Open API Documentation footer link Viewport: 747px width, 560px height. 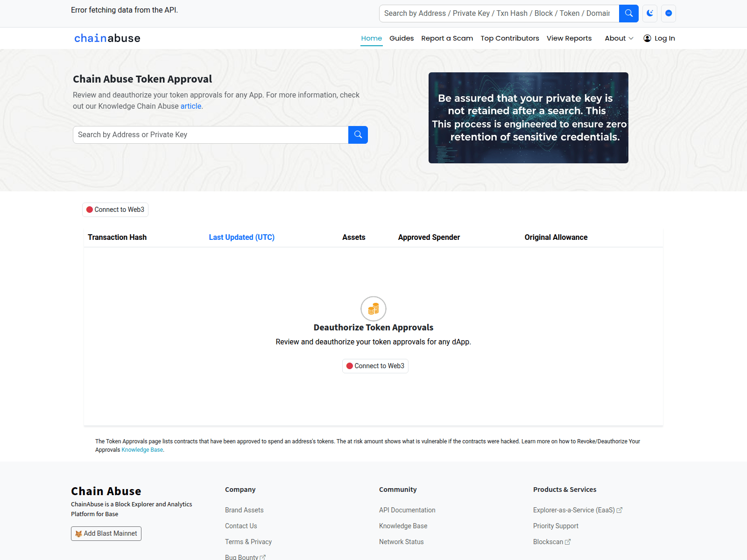[x=407, y=510]
